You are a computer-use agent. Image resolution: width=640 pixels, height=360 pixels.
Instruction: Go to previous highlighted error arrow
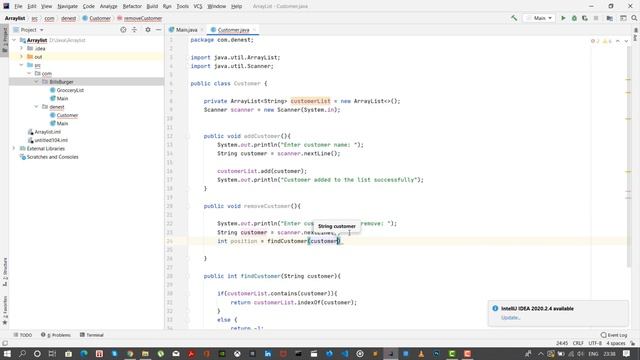click(618, 41)
